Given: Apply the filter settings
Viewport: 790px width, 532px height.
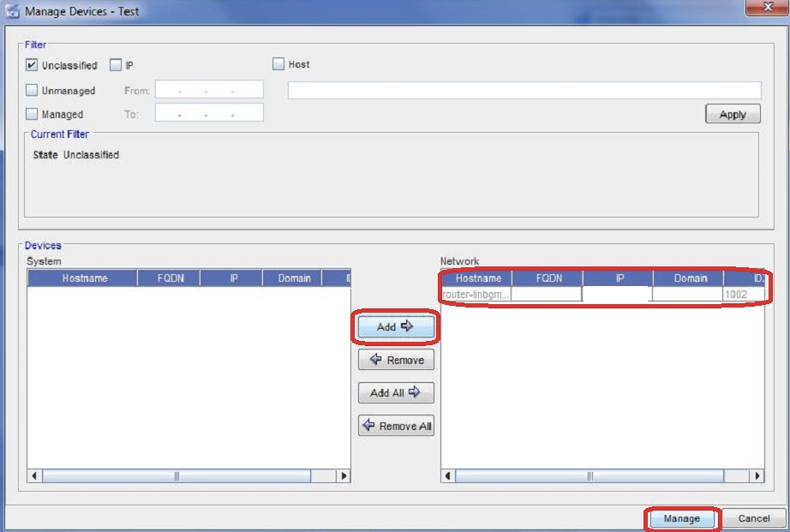Looking at the screenshot, I should click(733, 114).
